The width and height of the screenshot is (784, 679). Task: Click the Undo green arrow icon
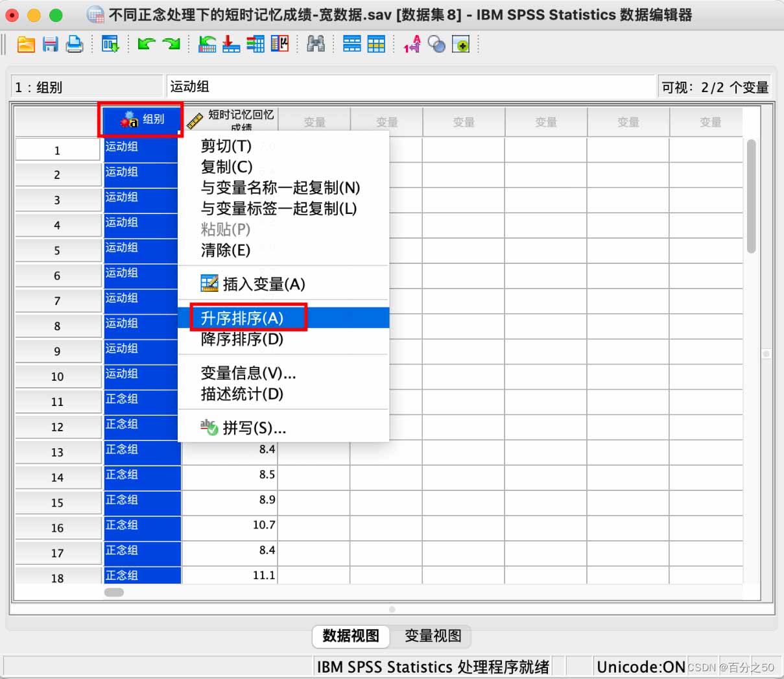147,44
